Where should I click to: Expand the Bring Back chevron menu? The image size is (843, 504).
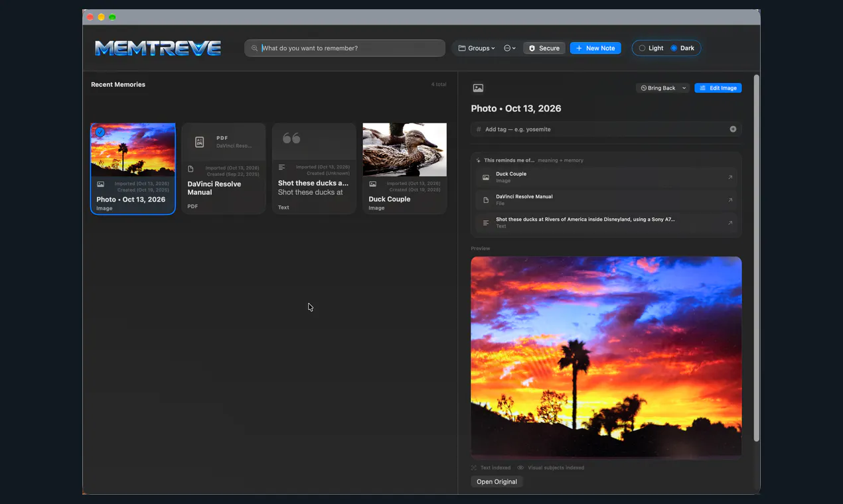(x=684, y=88)
